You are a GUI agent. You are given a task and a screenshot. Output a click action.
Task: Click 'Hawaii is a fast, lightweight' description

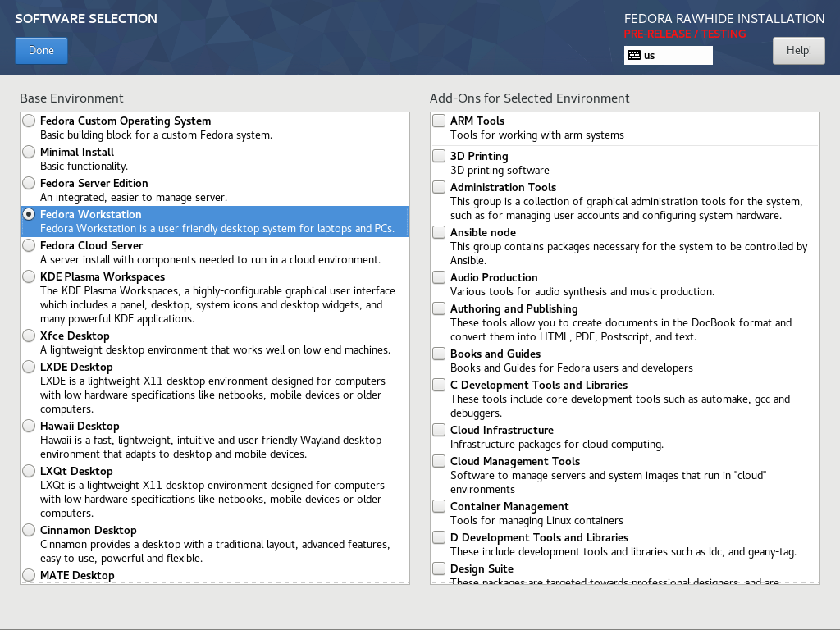pyautogui.click(x=211, y=447)
